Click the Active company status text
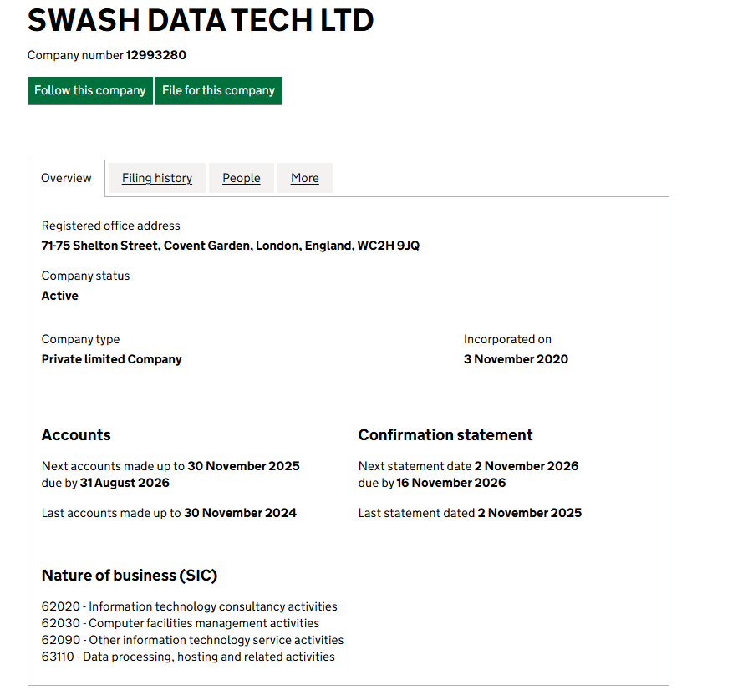743x700 pixels. pyautogui.click(x=60, y=296)
